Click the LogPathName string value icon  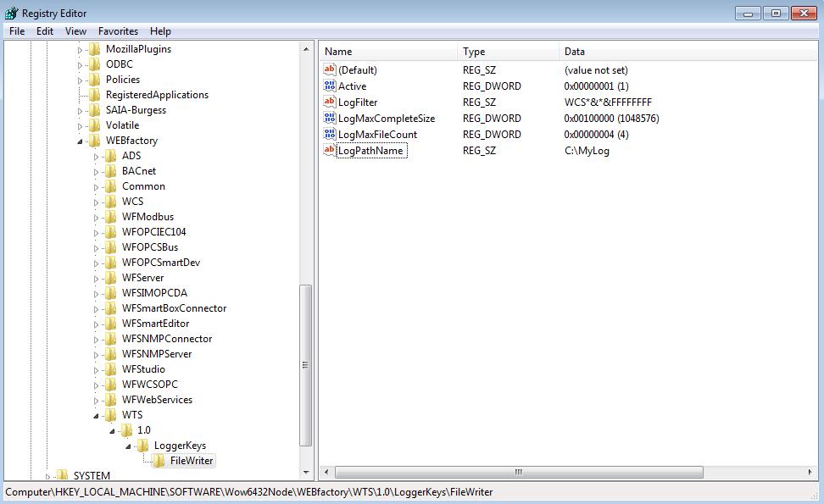[330, 151]
